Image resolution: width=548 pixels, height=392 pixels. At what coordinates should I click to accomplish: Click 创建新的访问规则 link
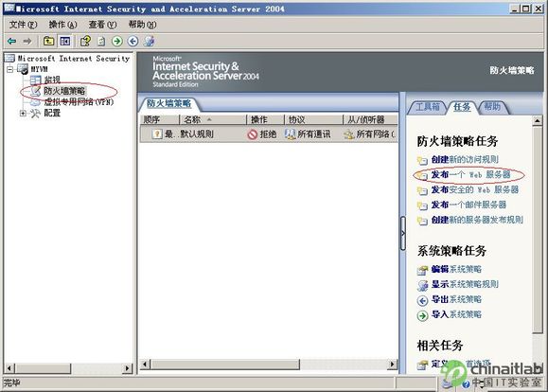point(465,159)
